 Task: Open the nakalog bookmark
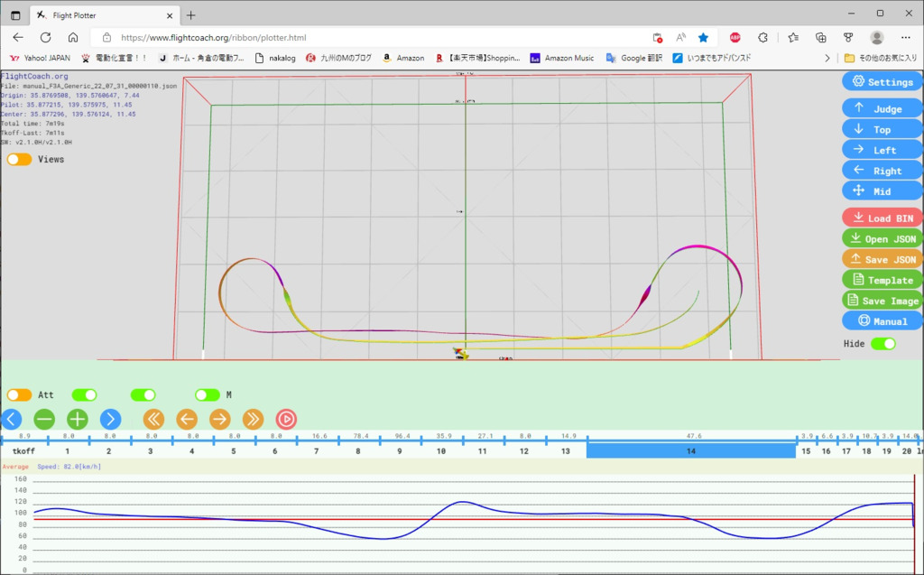pyautogui.click(x=275, y=58)
